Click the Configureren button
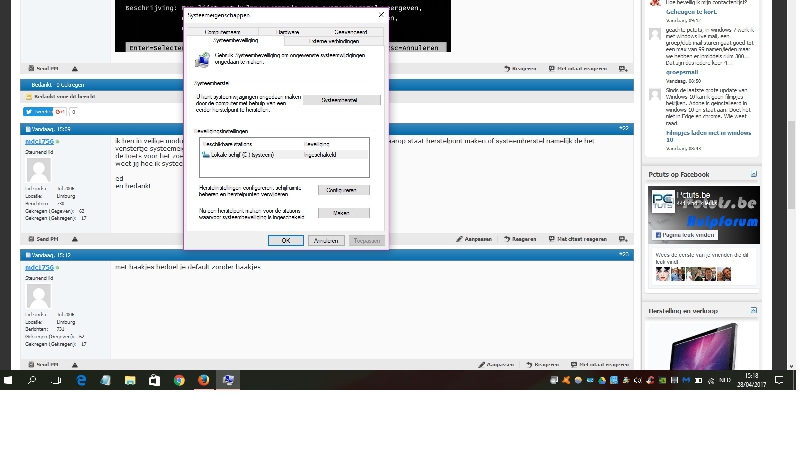This screenshot has width=800, height=450. (x=343, y=190)
